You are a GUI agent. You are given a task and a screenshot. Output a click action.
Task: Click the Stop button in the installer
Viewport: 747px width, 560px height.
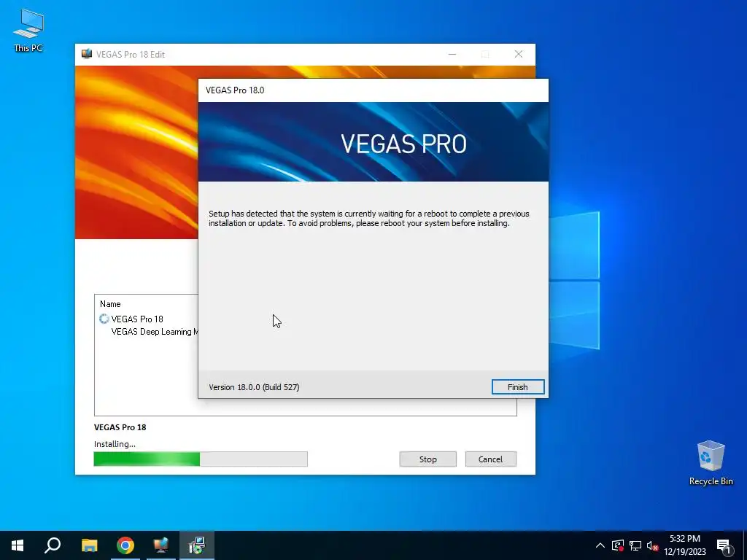click(x=427, y=459)
